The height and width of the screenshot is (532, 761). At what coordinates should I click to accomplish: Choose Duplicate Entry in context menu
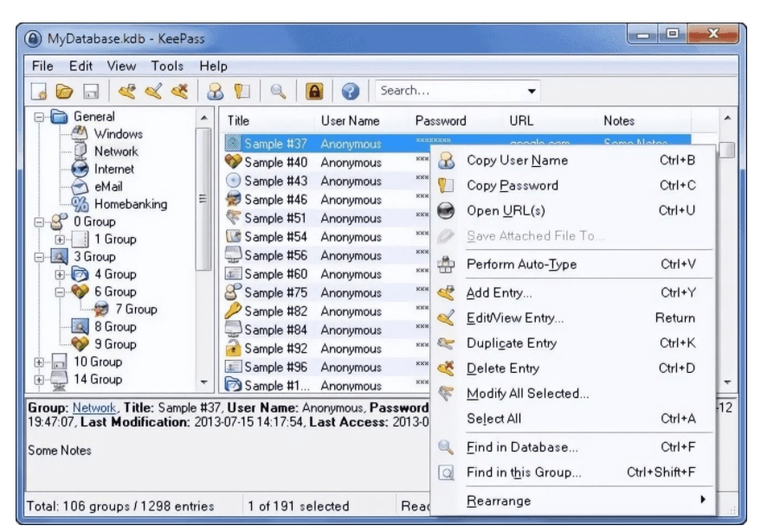(x=572, y=343)
